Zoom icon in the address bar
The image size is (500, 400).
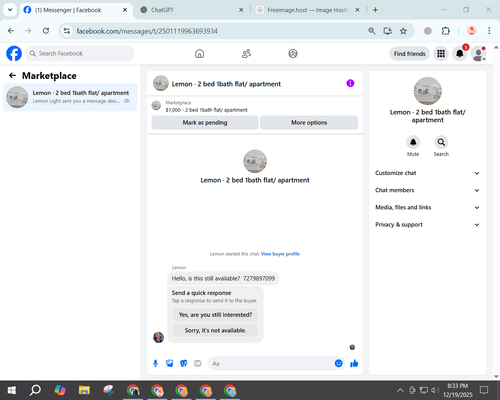tap(372, 31)
